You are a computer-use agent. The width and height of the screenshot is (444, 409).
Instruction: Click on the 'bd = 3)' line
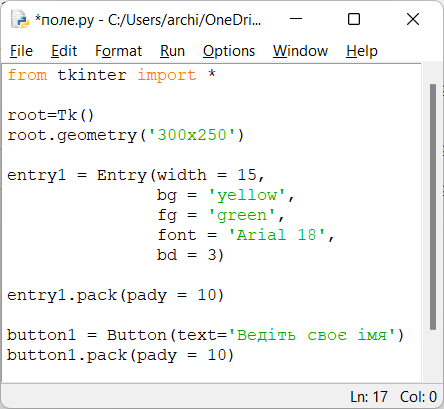point(191,255)
